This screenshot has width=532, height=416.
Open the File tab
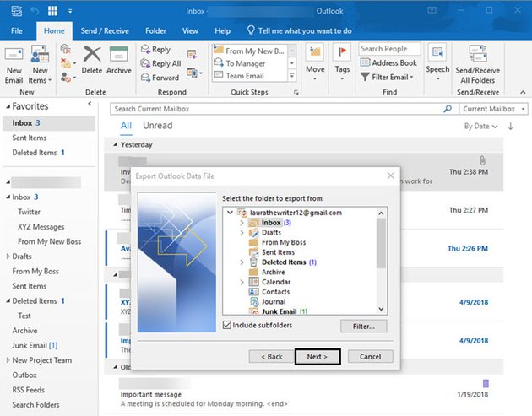[x=17, y=31]
